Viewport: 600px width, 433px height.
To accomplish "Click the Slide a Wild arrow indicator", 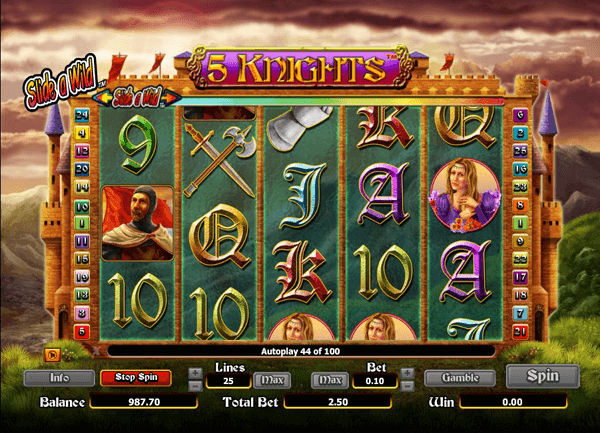I will tap(137, 98).
